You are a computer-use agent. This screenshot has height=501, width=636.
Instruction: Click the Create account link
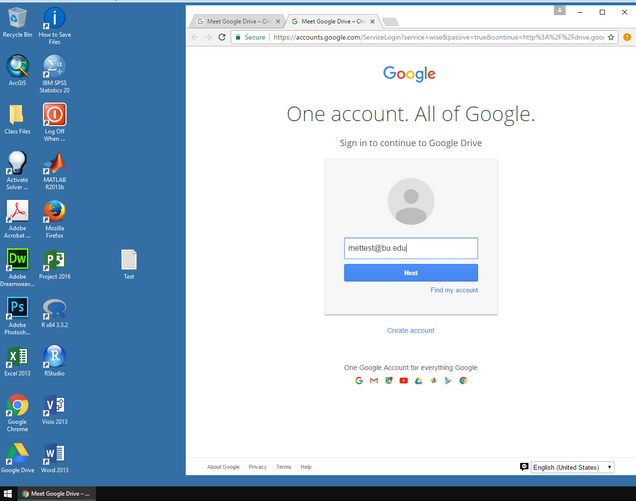tap(410, 331)
